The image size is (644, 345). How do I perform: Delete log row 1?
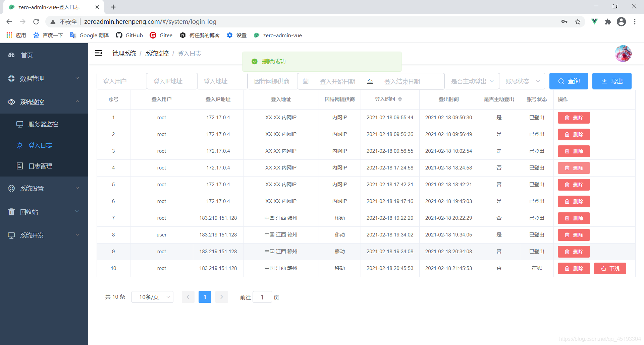(x=574, y=118)
